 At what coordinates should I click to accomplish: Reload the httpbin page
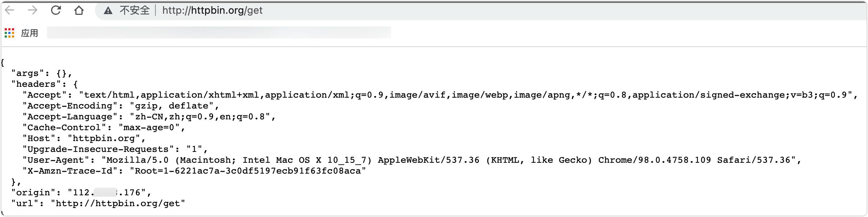[56, 10]
